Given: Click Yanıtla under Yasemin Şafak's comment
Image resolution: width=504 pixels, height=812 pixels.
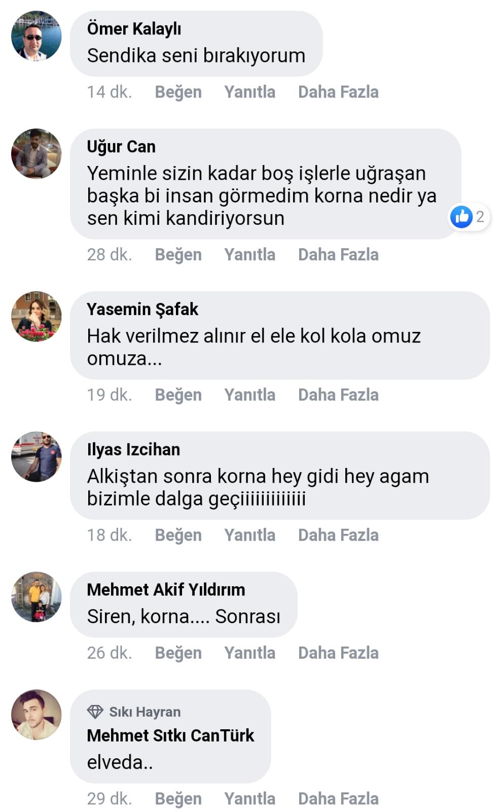Looking at the screenshot, I should pyautogui.click(x=249, y=395).
